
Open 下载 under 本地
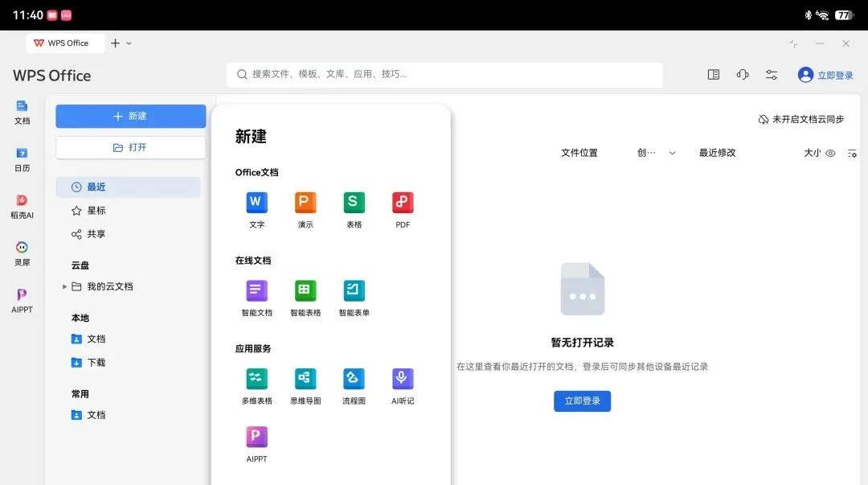tap(88, 363)
